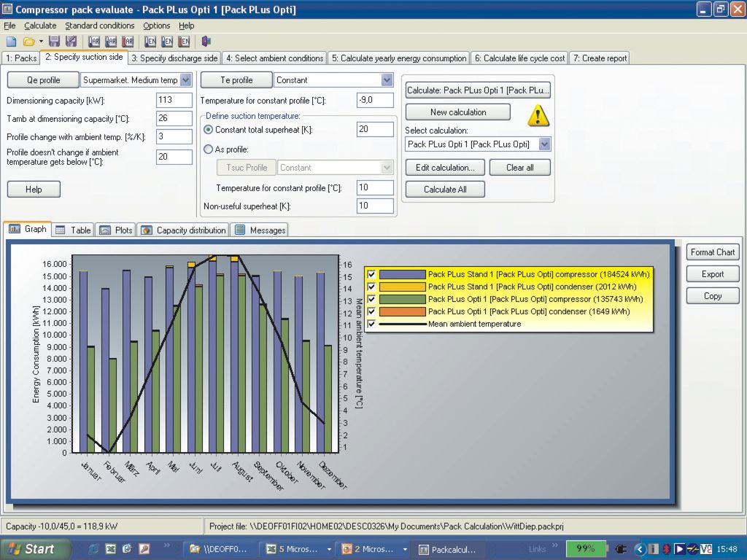Click the purple exit door icon
Viewport: 747px width, 560px height.
point(206,42)
